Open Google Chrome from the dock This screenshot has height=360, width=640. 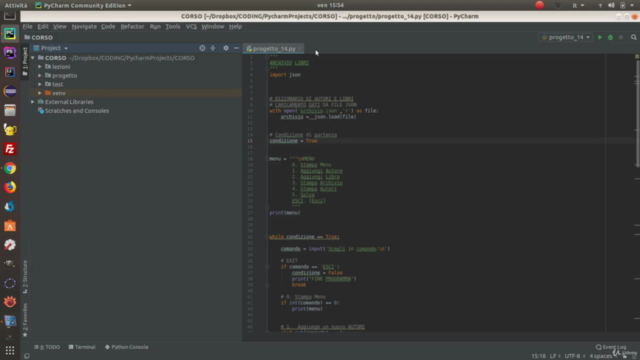[x=10, y=168]
